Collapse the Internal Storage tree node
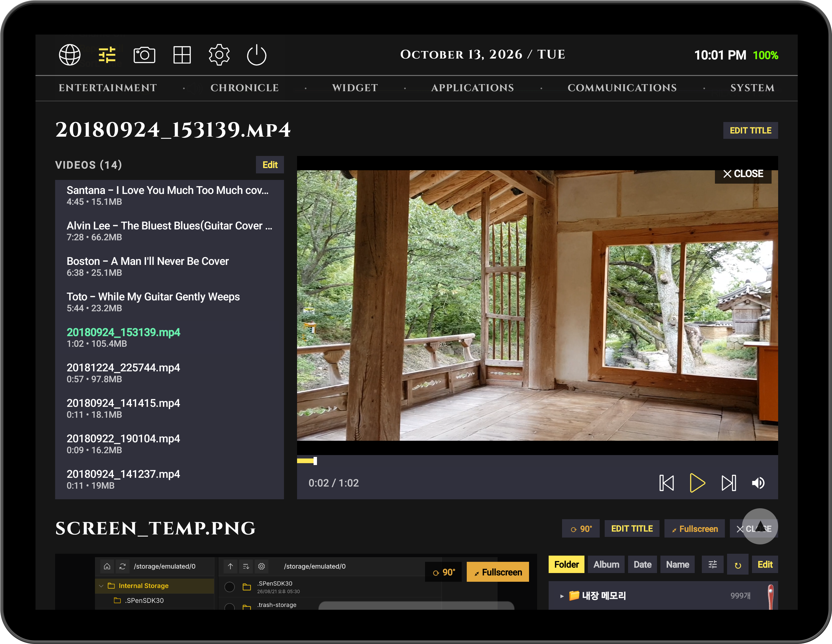This screenshot has width=832, height=644. [101, 586]
